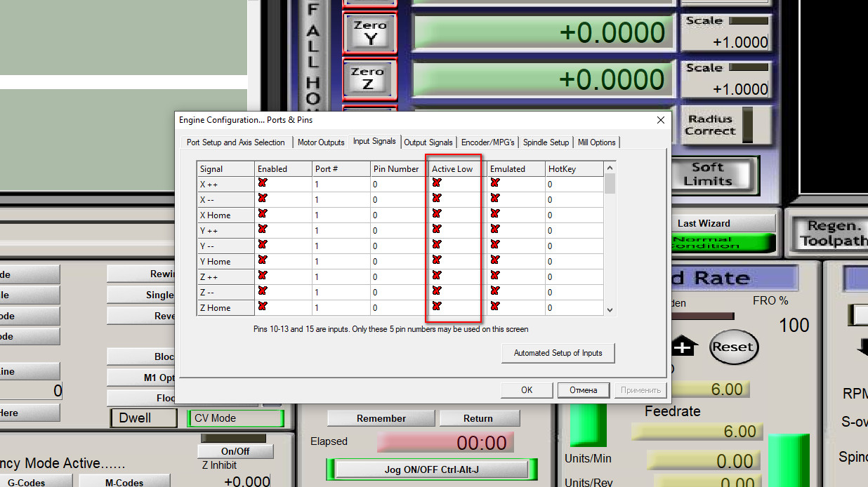This screenshot has width=868, height=487.
Task: Toggle Emulated for X -- signal
Action: coord(495,198)
